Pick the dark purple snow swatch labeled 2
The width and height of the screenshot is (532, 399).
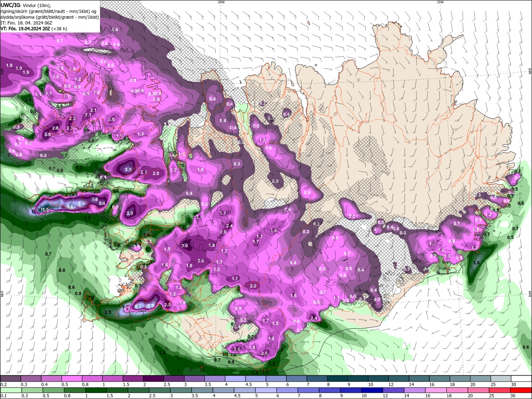coord(153,378)
